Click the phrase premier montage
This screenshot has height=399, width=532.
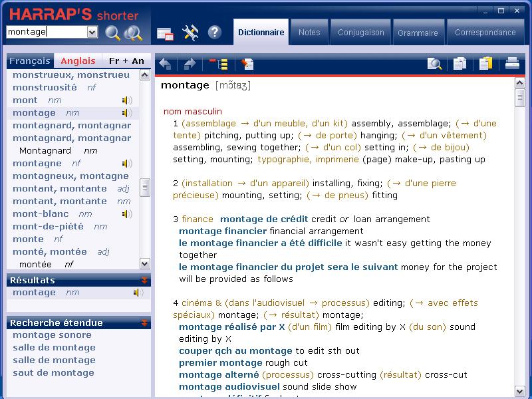221,362
